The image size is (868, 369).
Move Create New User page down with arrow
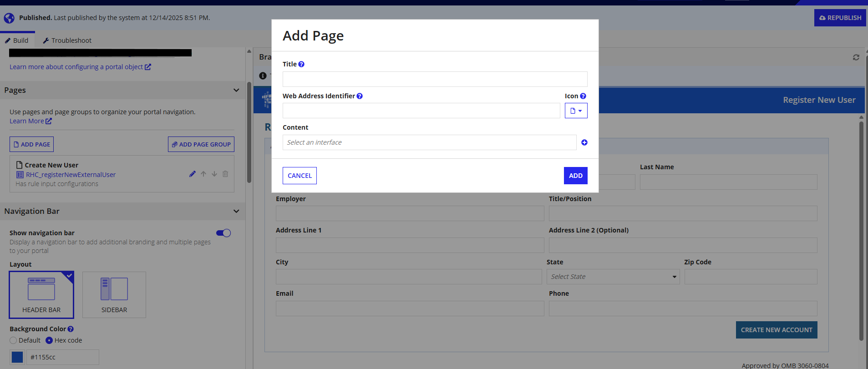click(214, 174)
